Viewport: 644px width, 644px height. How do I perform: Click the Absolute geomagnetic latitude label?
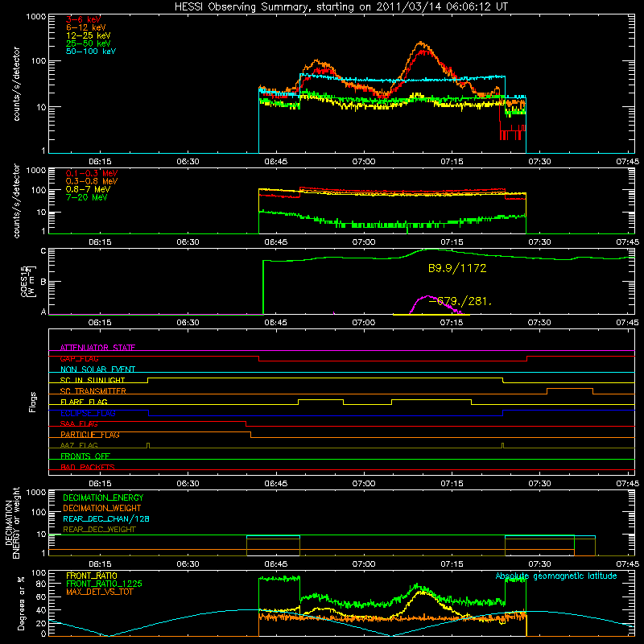click(x=556, y=576)
